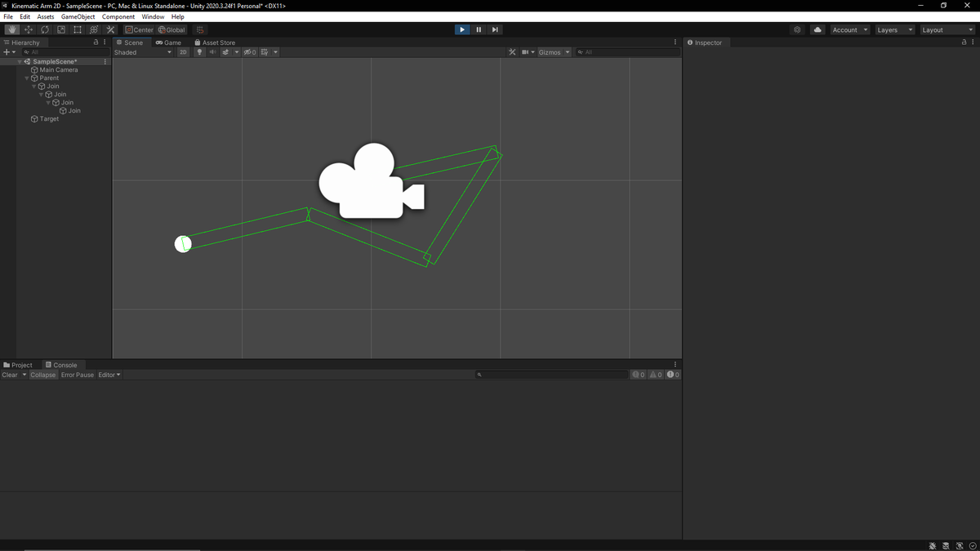Open scene component tools icon
Viewport: 980px width, 551px height.
[x=513, y=52]
